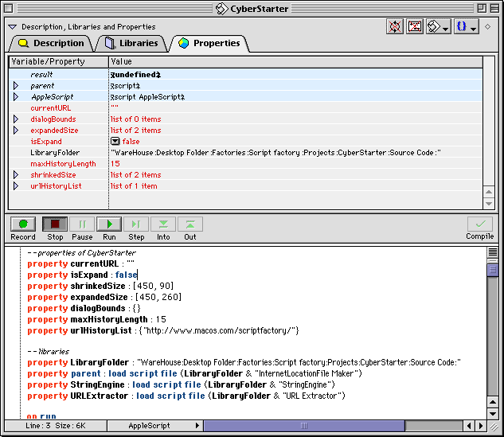
Task: Click the Line 3 Size 6K status field
Action: click(56, 426)
